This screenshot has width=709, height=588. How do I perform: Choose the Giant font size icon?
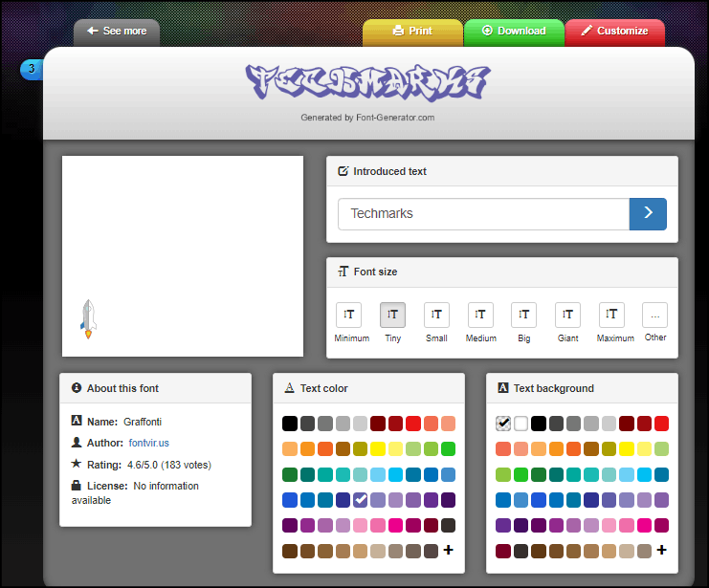pyautogui.click(x=567, y=315)
